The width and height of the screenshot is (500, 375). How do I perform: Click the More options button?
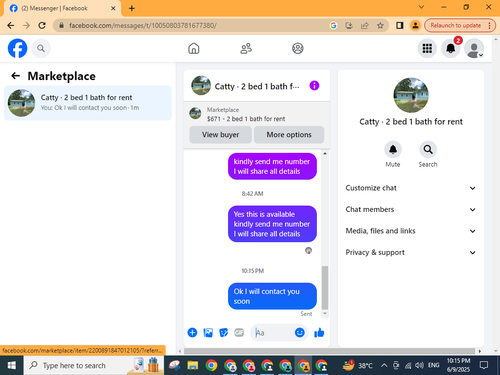click(x=289, y=135)
